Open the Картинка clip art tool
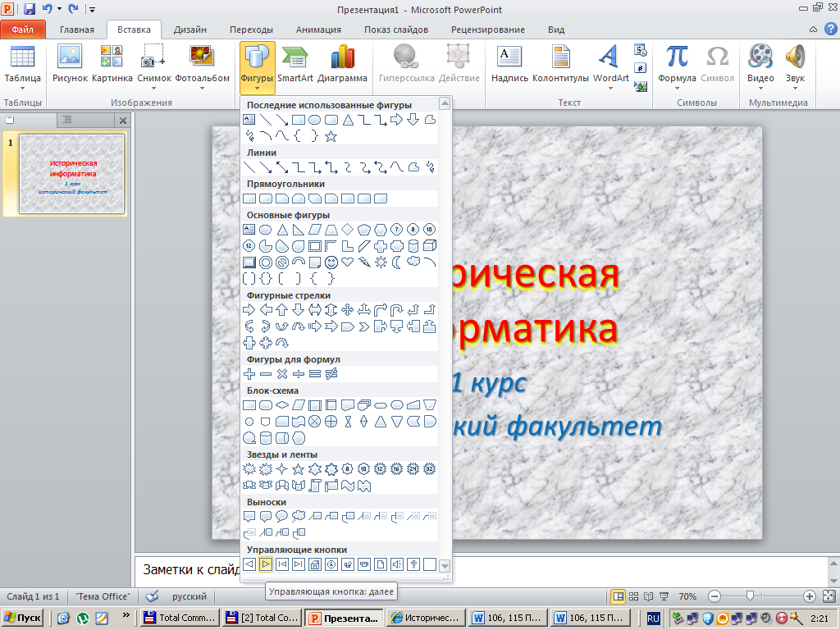The image size is (840, 630). pos(112,64)
